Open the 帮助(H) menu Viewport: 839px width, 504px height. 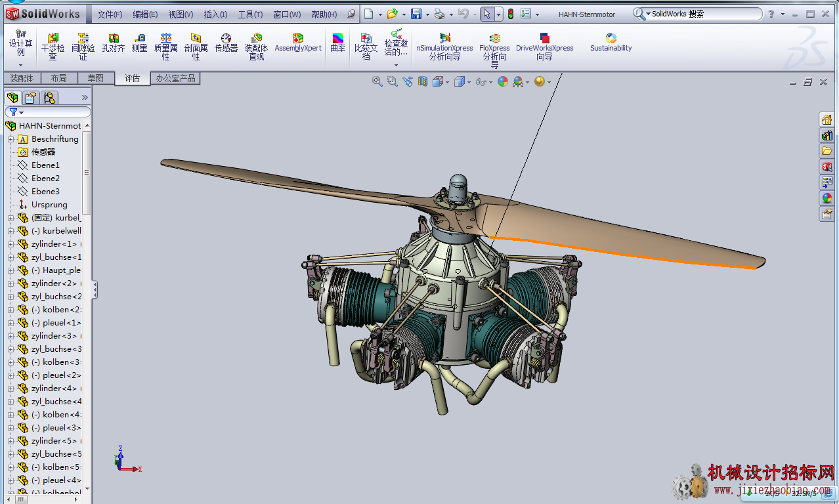324,14
